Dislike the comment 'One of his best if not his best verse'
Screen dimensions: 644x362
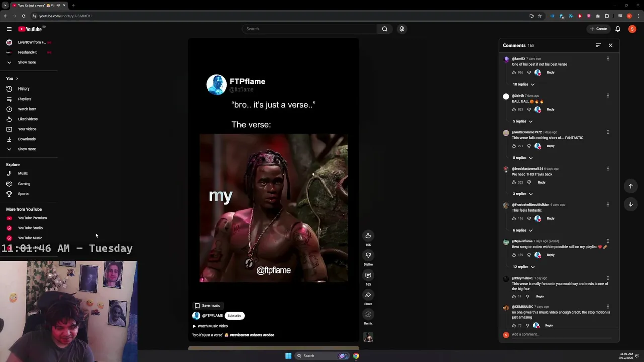(529, 73)
